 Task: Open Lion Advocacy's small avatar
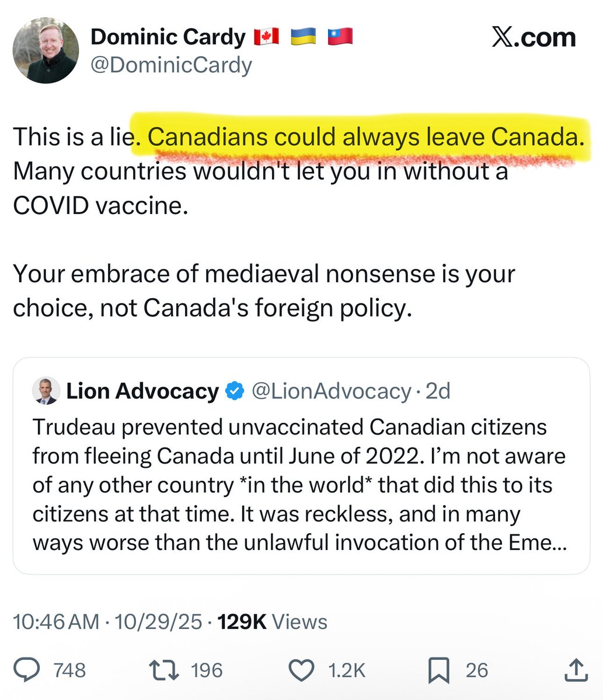click(46, 391)
